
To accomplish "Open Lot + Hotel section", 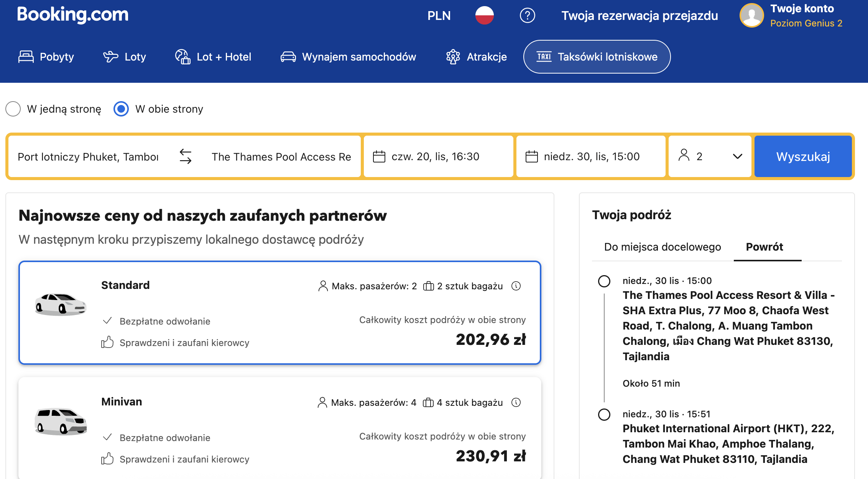I will point(213,57).
